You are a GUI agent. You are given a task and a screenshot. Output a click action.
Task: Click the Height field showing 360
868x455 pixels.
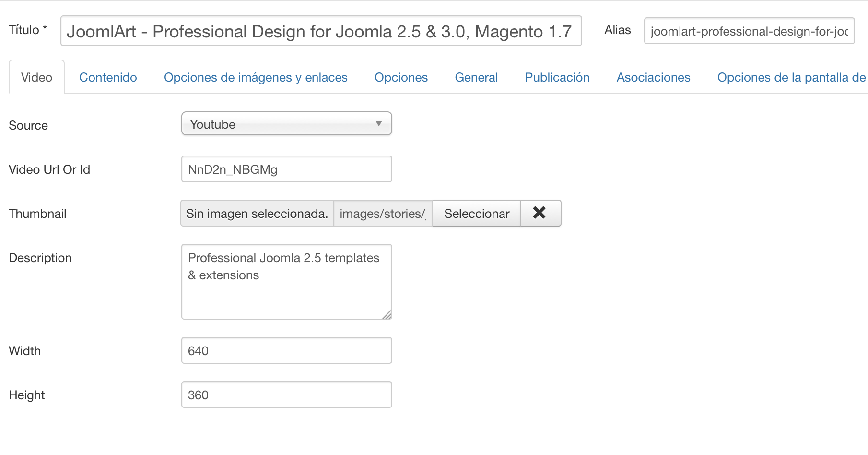click(286, 395)
